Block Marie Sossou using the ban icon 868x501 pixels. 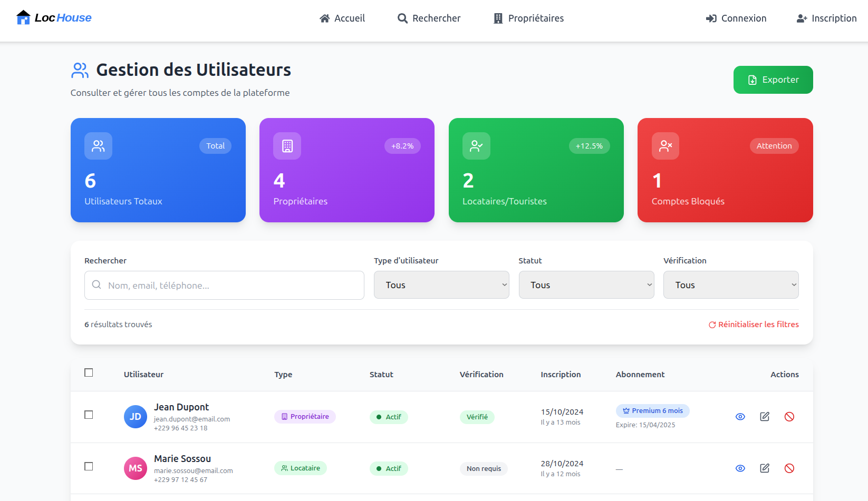[789, 468]
